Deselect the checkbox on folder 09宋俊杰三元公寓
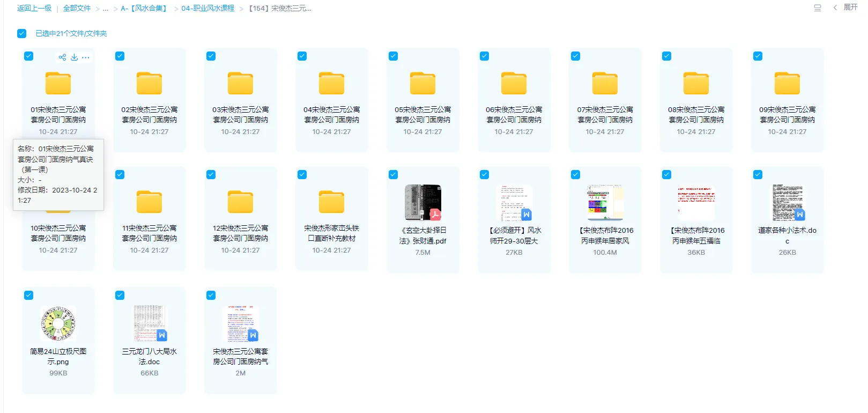The height and width of the screenshot is (413, 868). pos(758,56)
